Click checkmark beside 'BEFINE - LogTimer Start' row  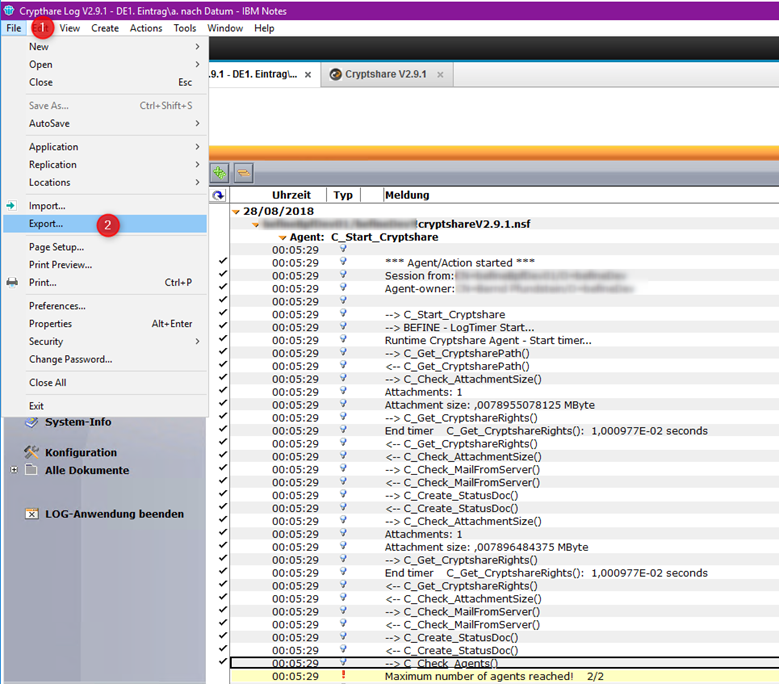pos(222,327)
